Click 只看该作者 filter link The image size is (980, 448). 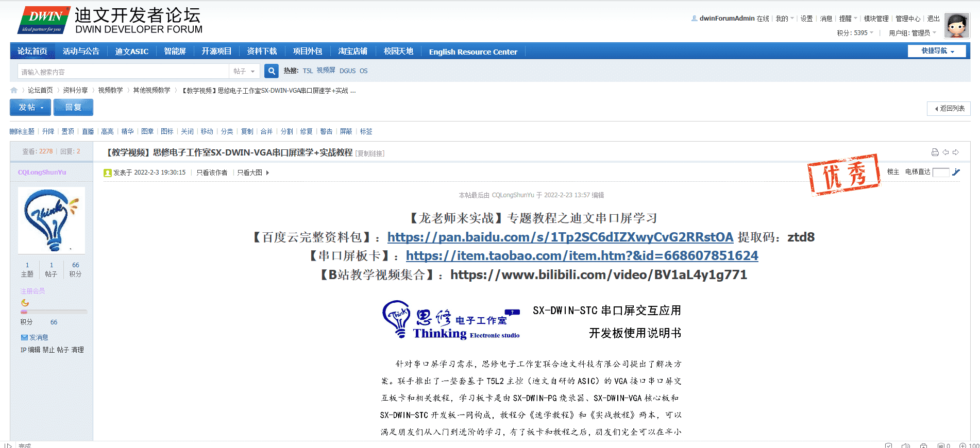(x=212, y=173)
